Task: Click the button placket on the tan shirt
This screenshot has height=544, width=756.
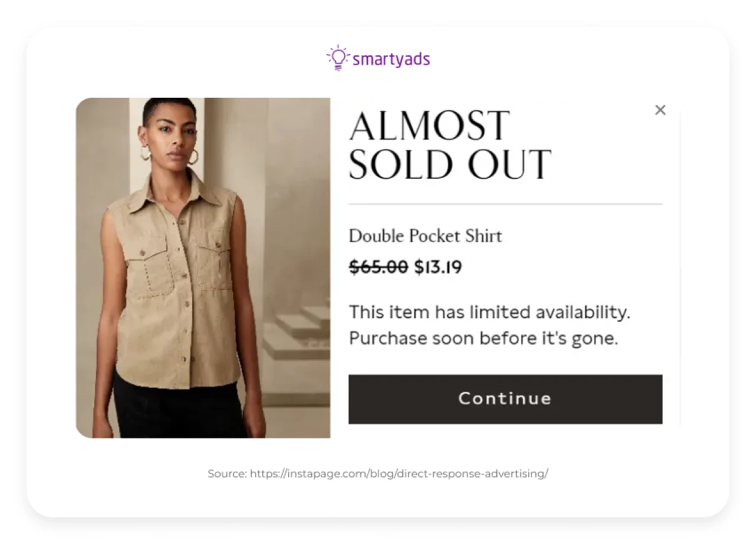Action: tap(185, 296)
